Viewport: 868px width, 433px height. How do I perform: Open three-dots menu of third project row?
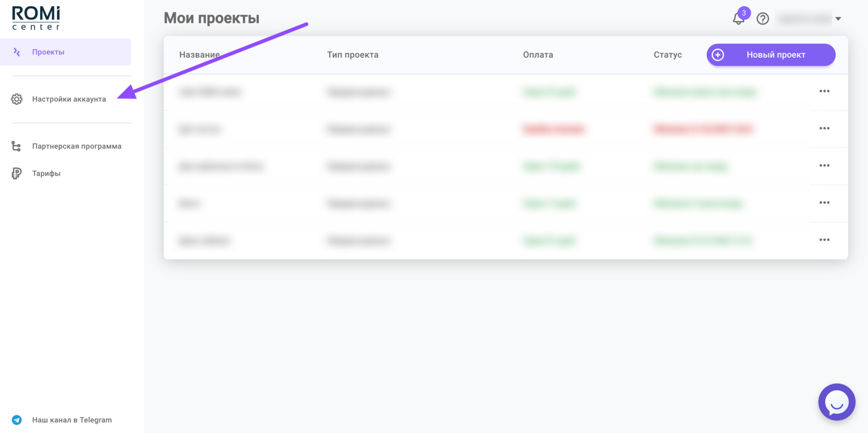824,166
